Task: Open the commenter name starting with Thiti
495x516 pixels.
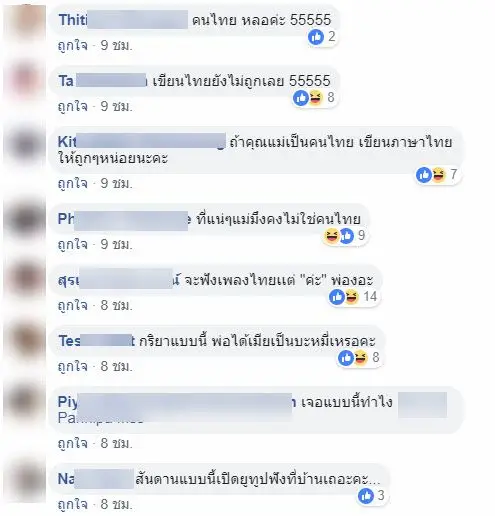Action: (x=123, y=20)
